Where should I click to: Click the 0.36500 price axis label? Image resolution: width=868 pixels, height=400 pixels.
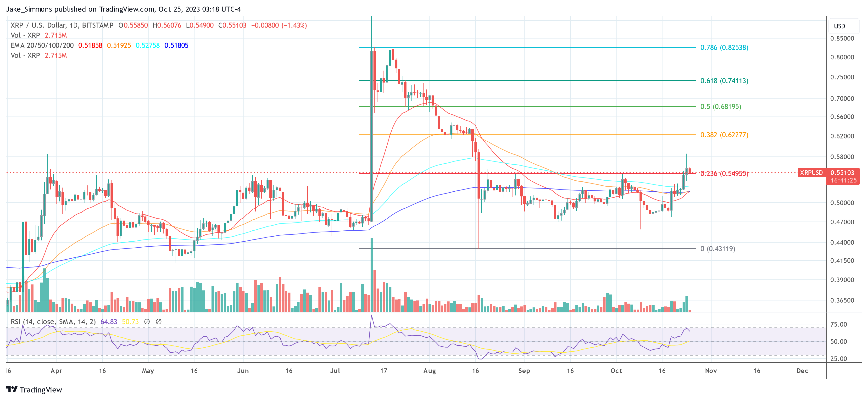pyautogui.click(x=842, y=300)
